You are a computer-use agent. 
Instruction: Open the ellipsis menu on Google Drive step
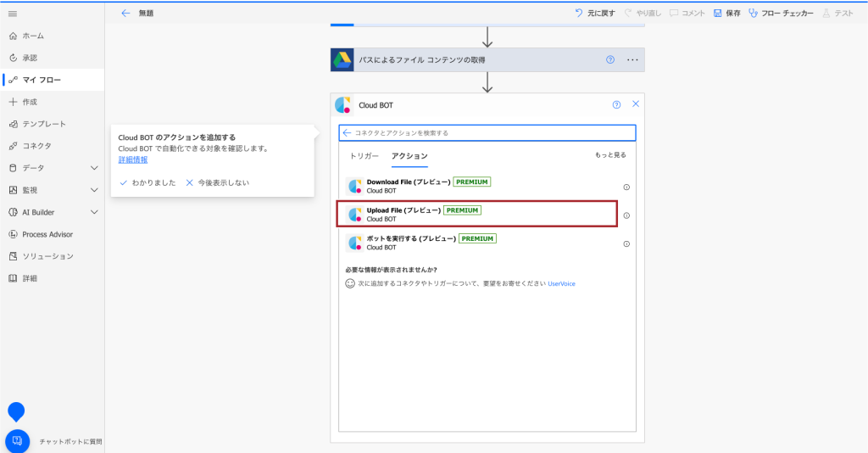pyautogui.click(x=632, y=60)
